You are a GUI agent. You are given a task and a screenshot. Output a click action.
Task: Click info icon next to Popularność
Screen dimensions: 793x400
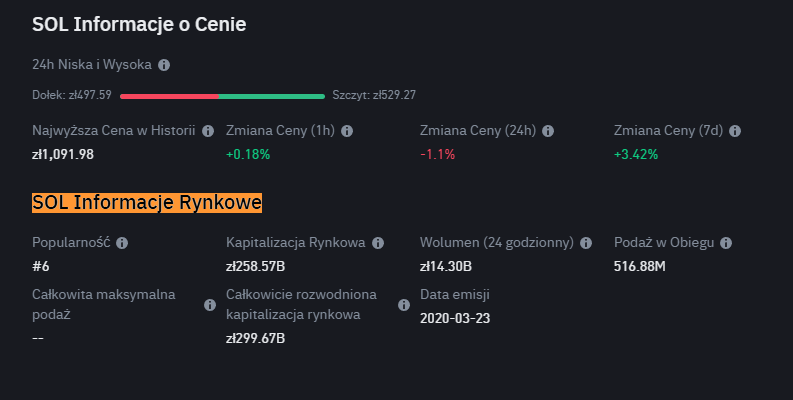pyautogui.click(x=122, y=243)
